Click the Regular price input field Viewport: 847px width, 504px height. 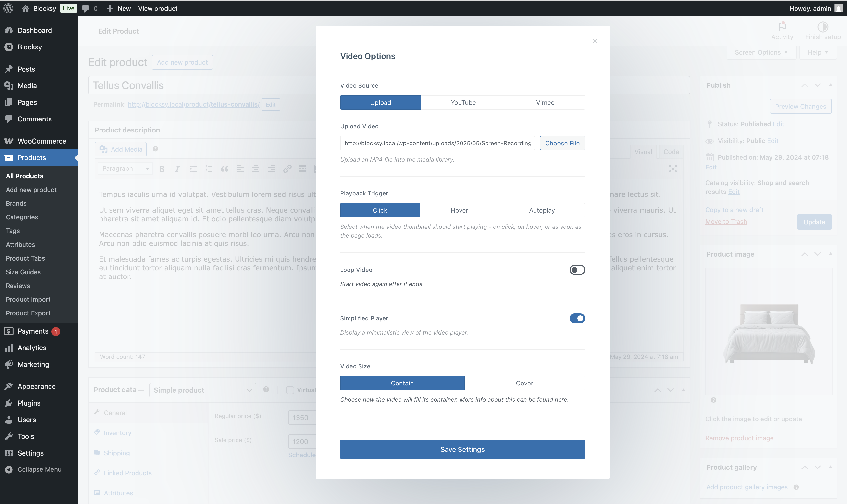click(302, 418)
